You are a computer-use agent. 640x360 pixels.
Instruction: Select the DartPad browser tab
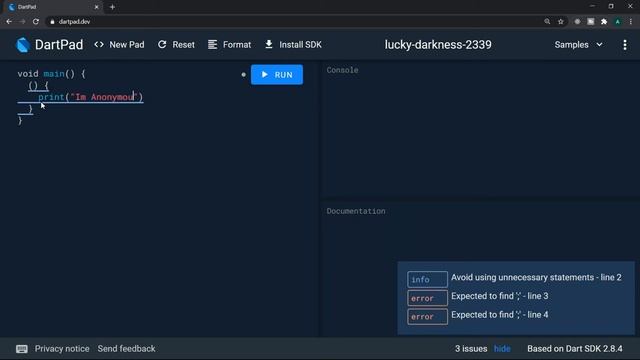(53, 7)
